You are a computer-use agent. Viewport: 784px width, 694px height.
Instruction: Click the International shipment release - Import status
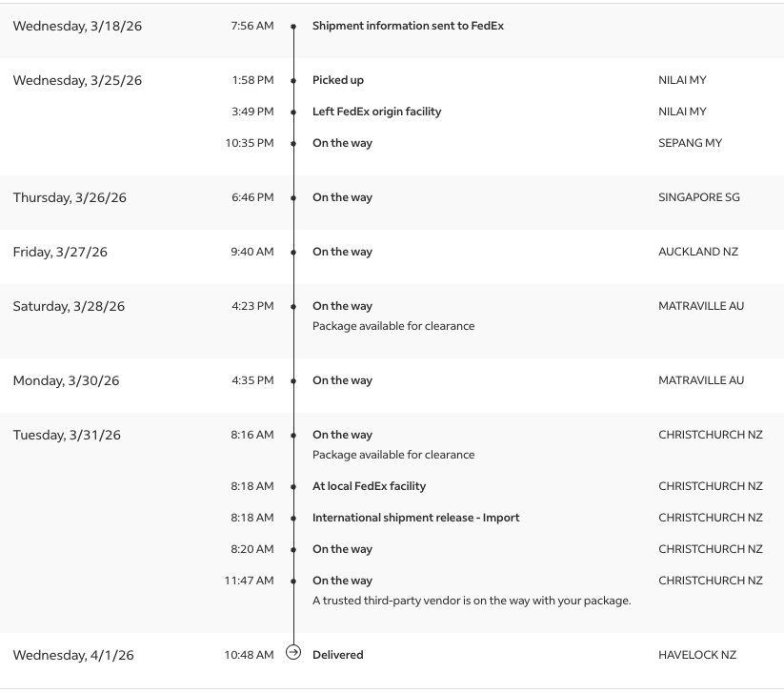click(415, 518)
